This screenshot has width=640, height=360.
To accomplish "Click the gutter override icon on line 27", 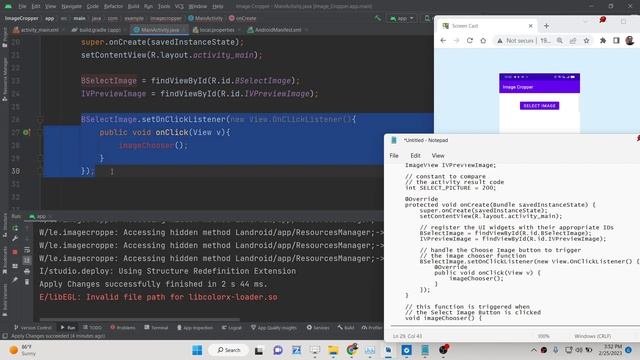I will click(x=26, y=132).
